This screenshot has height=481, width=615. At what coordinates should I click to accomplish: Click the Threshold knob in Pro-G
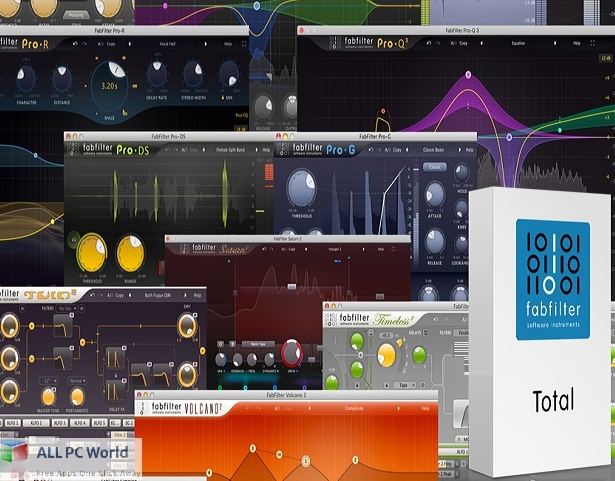tap(301, 188)
